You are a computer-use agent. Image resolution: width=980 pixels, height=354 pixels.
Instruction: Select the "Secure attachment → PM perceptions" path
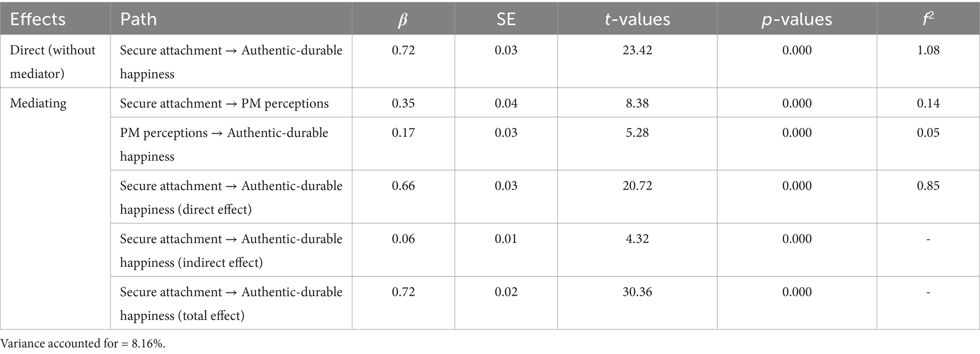pyautogui.click(x=224, y=103)
